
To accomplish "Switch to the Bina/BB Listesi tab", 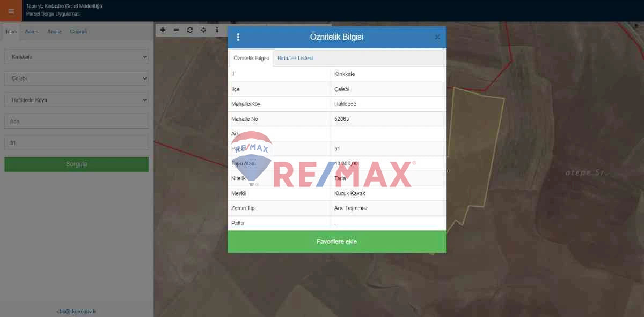I will (x=295, y=58).
